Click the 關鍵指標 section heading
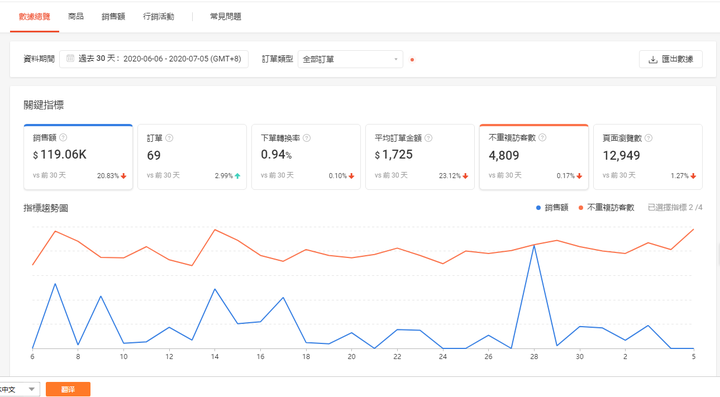This screenshot has height=397, width=720. click(44, 105)
